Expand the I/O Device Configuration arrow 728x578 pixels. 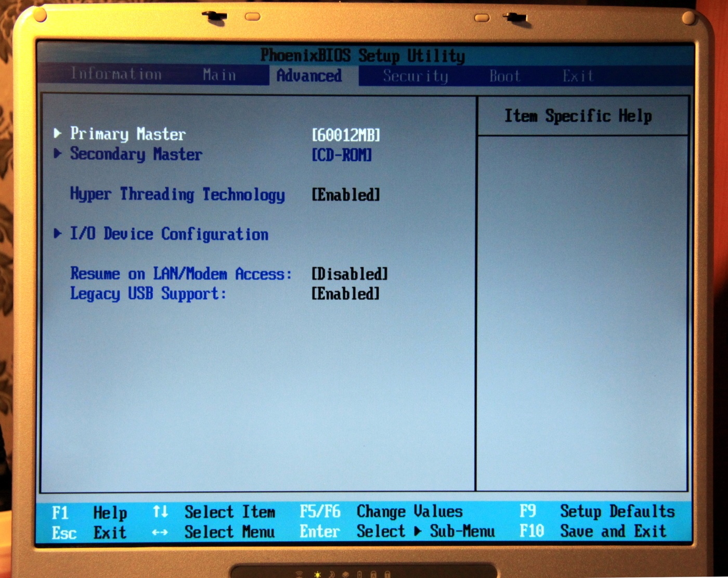click(x=58, y=234)
